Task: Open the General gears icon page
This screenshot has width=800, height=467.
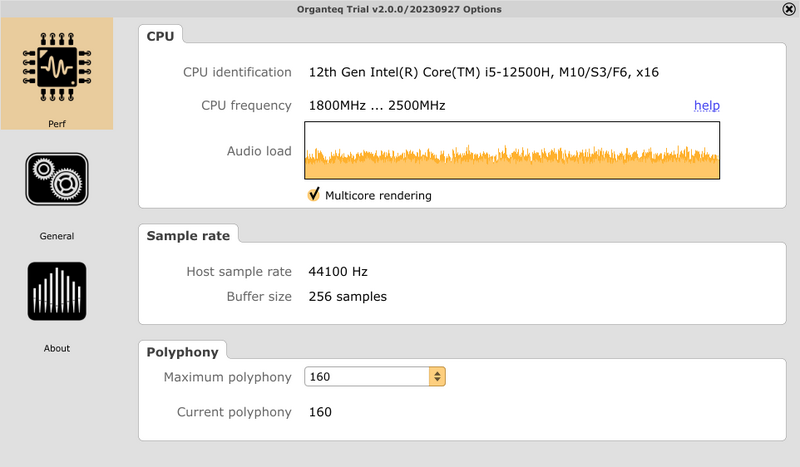Action: pos(57,179)
